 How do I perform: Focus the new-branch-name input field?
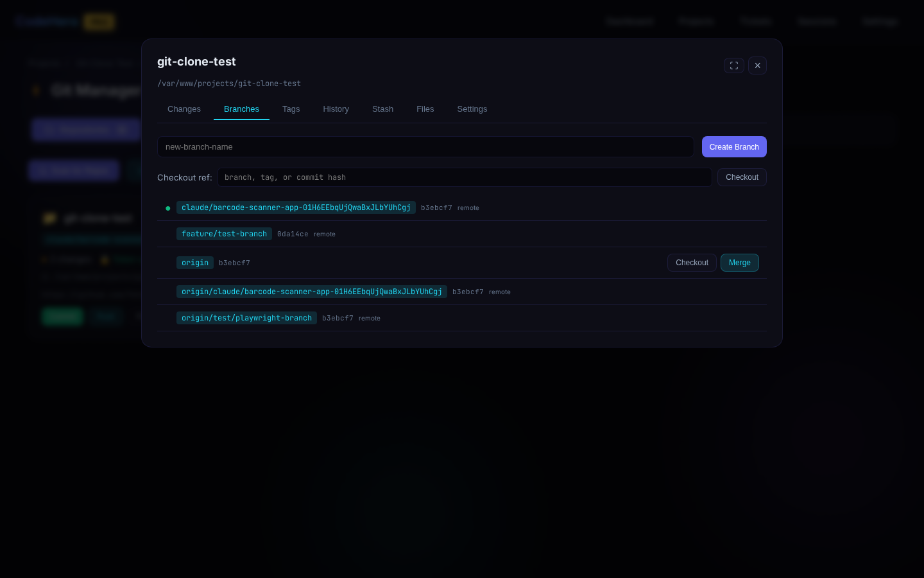click(x=425, y=147)
